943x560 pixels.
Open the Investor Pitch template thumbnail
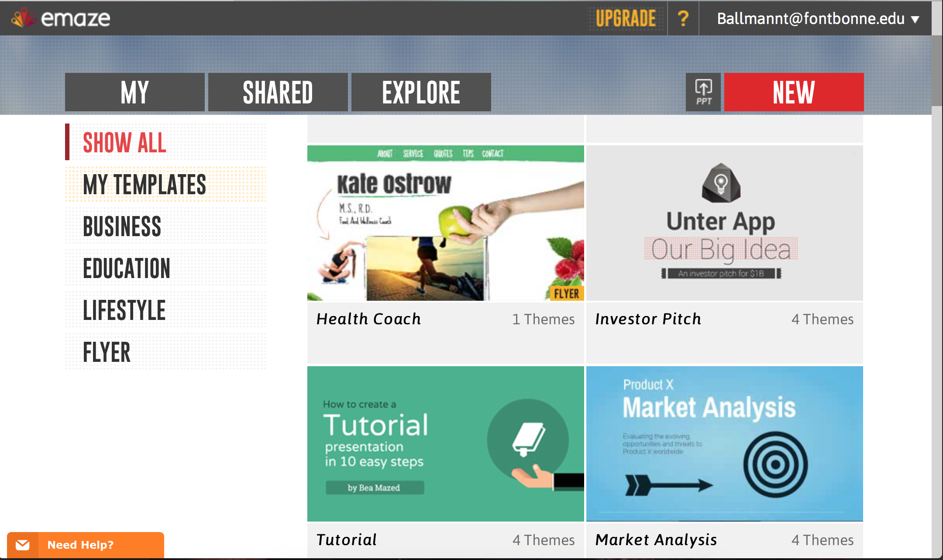pyautogui.click(x=725, y=223)
